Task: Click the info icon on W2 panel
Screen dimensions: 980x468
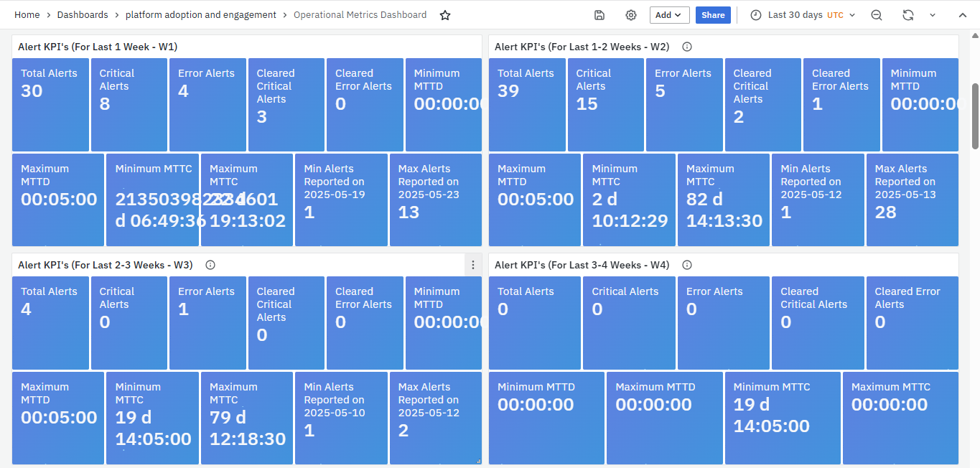Action: click(687, 47)
